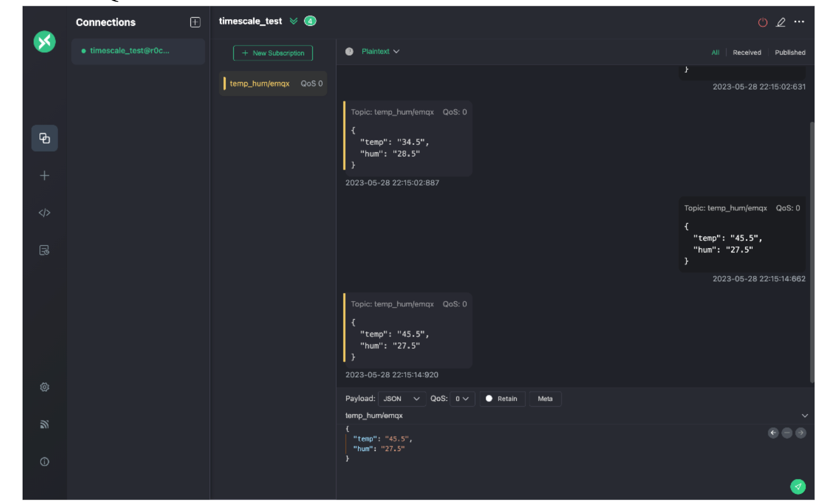Open the Log page in the sidebar
The height and width of the screenshot is (504, 827).
(x=45, y=250)
